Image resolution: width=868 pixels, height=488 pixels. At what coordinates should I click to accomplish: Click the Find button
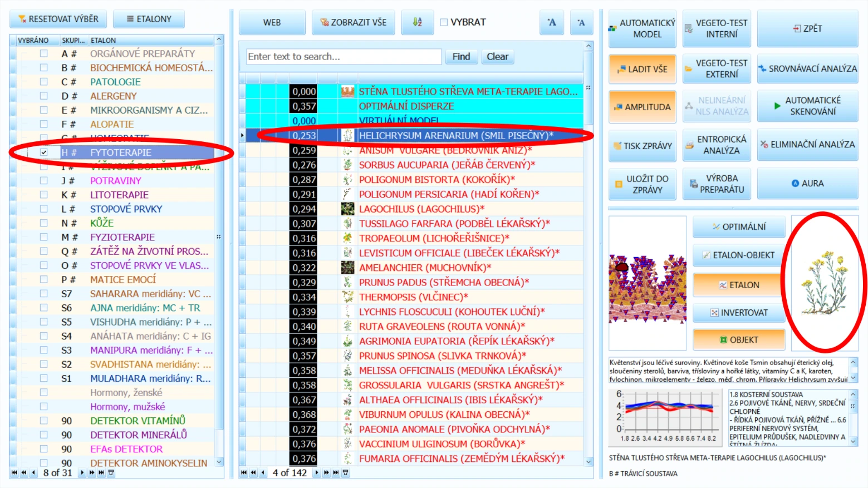click(461, 57)
